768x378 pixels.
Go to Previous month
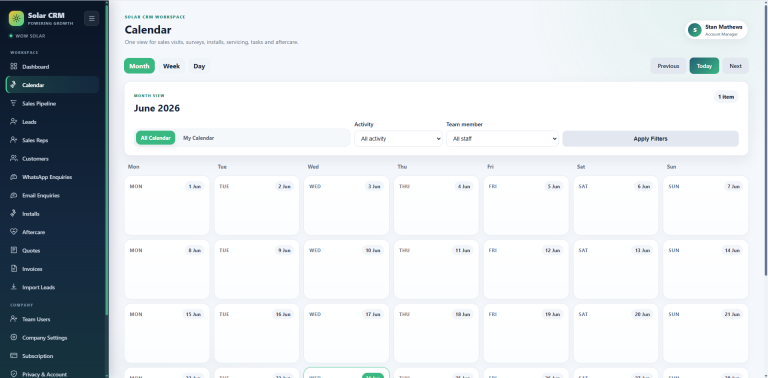click(668, 66)
